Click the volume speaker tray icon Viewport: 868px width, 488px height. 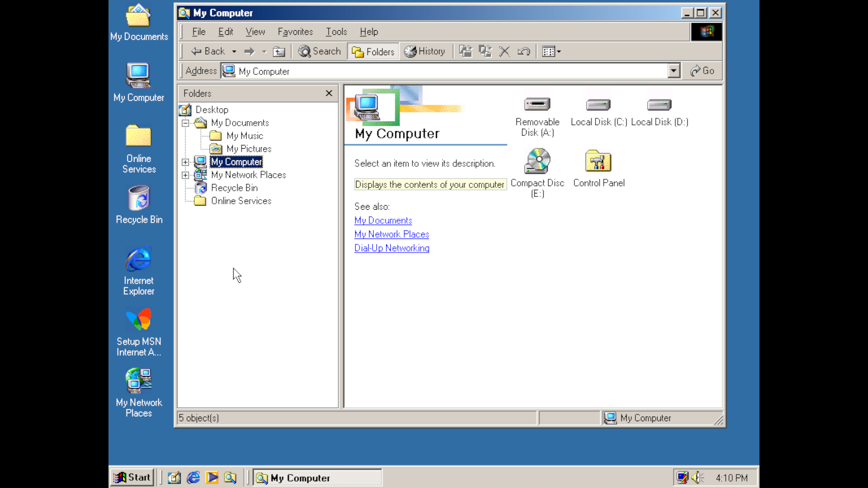(x=698, y=478)
